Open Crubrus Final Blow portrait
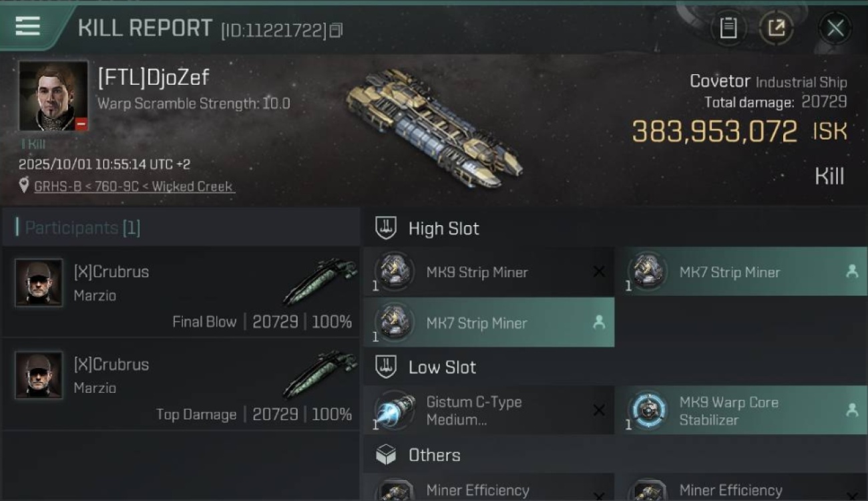The image size is (868, 501). coord(39,283)
